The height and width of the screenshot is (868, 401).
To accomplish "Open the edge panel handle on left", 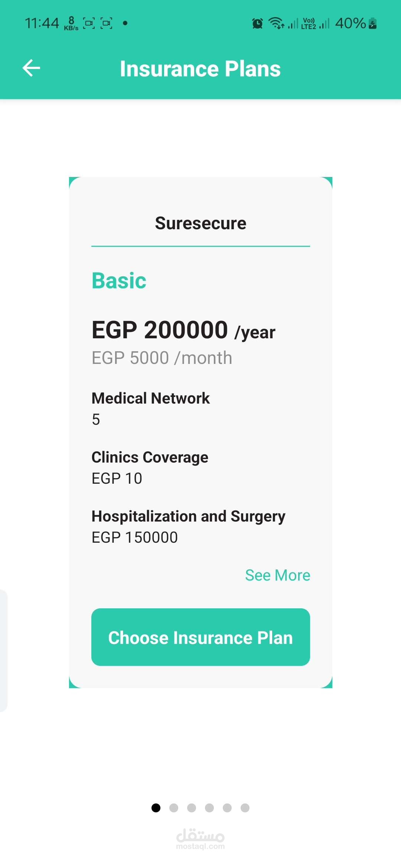I will pos(3,651).
